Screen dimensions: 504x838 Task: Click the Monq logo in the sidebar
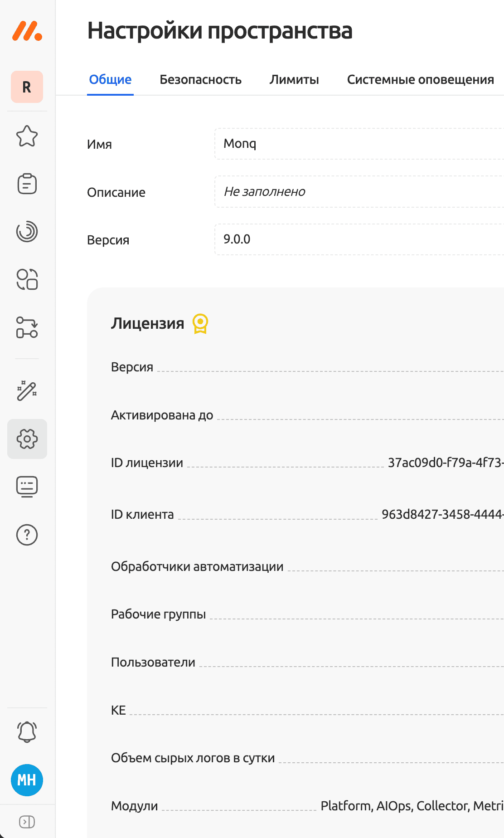pyautogui.click(x=27, y=31)
